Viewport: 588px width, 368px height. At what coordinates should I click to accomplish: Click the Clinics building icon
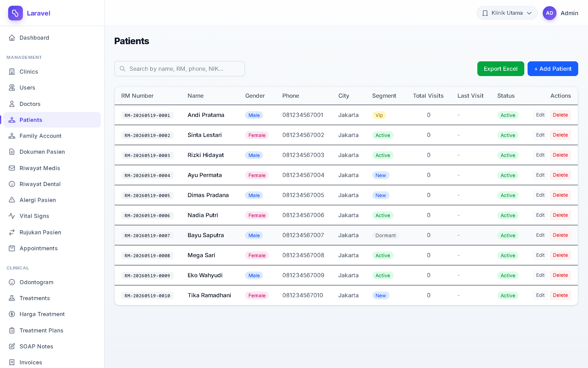tap(12, 72)
